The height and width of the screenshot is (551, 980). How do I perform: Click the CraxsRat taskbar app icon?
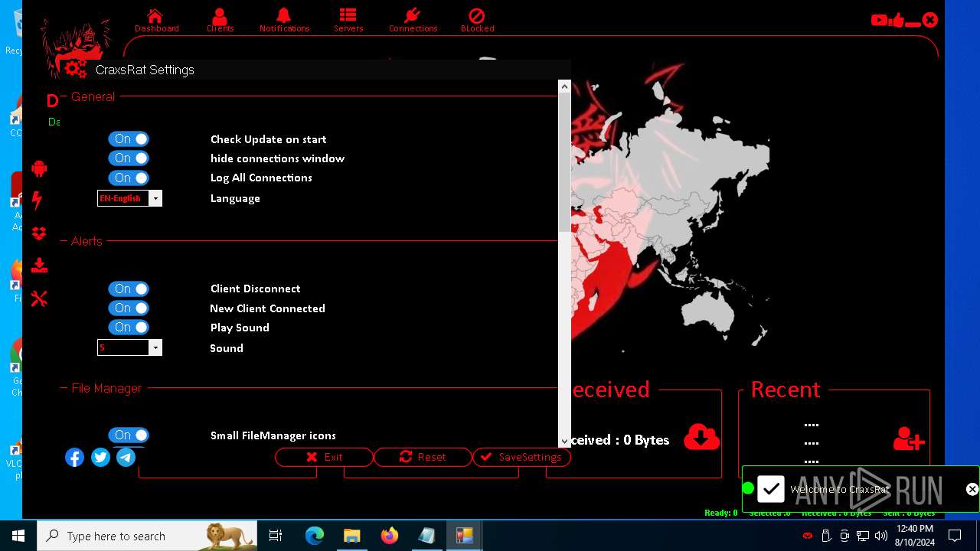pyautogui.click(x=464, y=536)
